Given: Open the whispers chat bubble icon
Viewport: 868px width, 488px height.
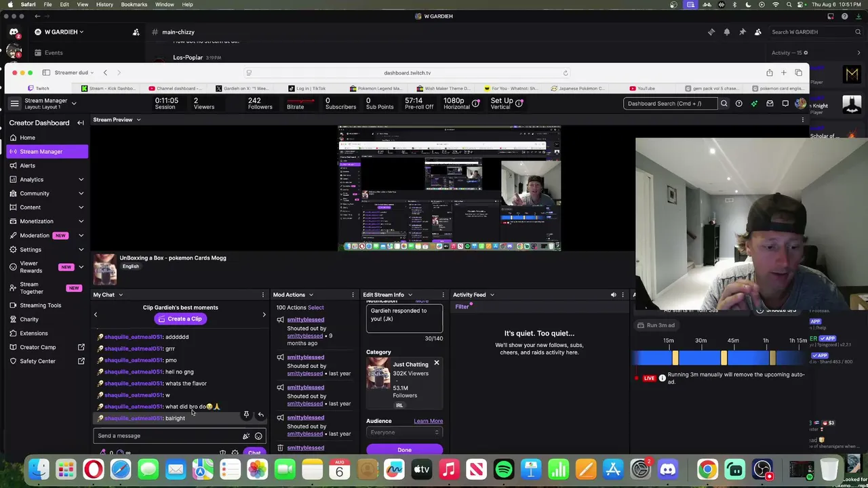Looking at the screenshot, I should 785,104.
